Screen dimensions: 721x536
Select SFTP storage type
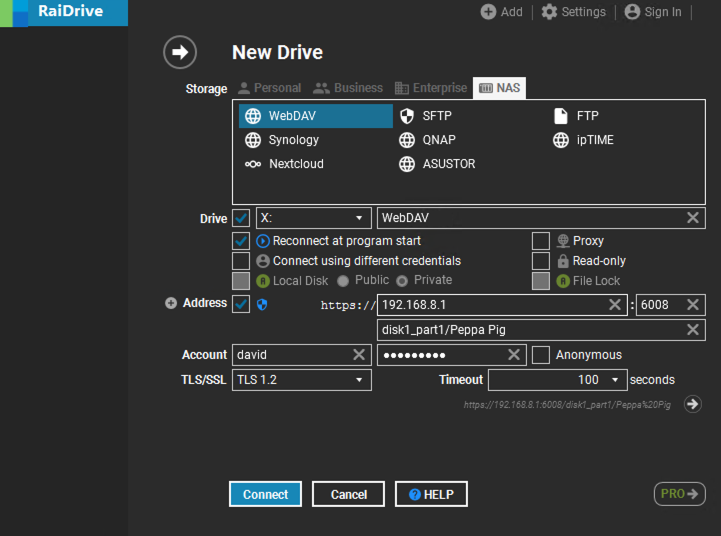pos(426,116)
